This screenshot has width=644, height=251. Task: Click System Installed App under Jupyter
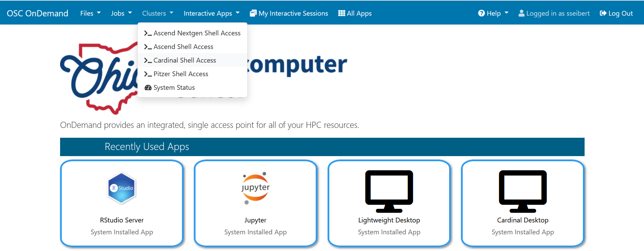[256, 232]
